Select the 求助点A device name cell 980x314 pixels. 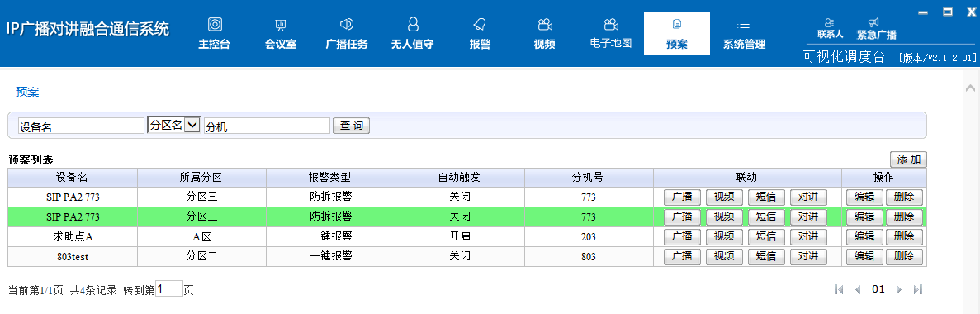pyautogui.click(x=73, y=237)
